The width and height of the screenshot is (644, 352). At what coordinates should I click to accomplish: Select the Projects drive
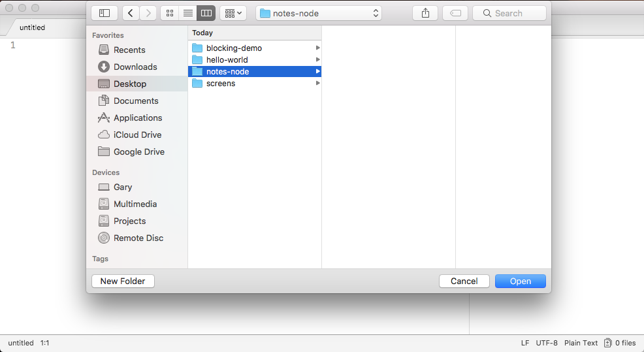click(x=137, y=221)
